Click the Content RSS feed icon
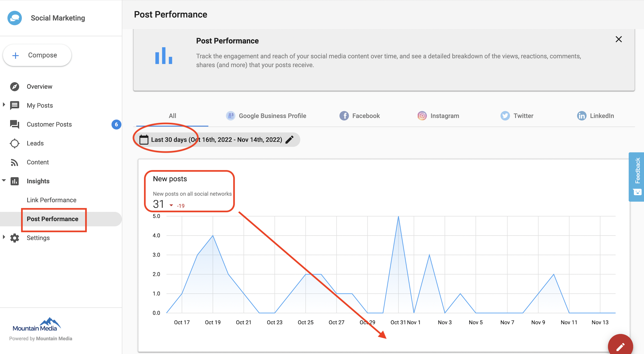Image resolution: width=644 pixels, height=354 pixels. click(14, 163)
